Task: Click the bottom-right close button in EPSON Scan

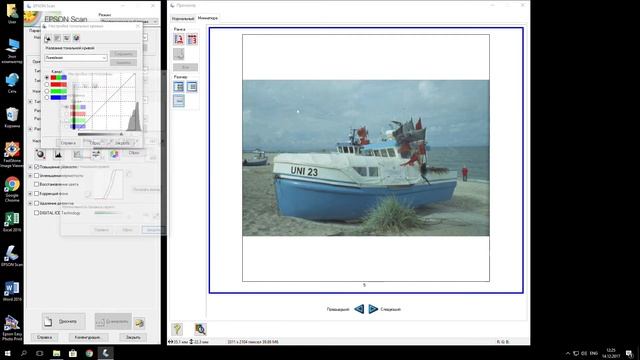Action: pyautogui.click(x=133, y=337)
